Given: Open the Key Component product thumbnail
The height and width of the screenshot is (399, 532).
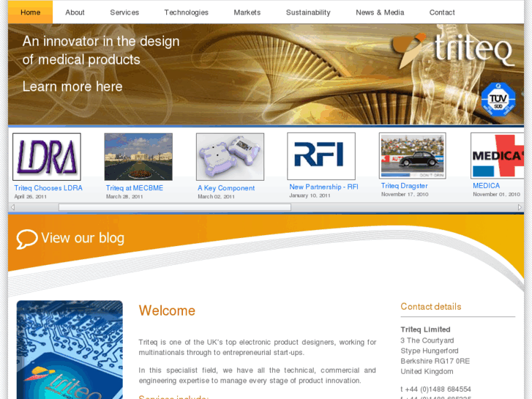Looking at the screenshot, I should [x=230, y=157].
